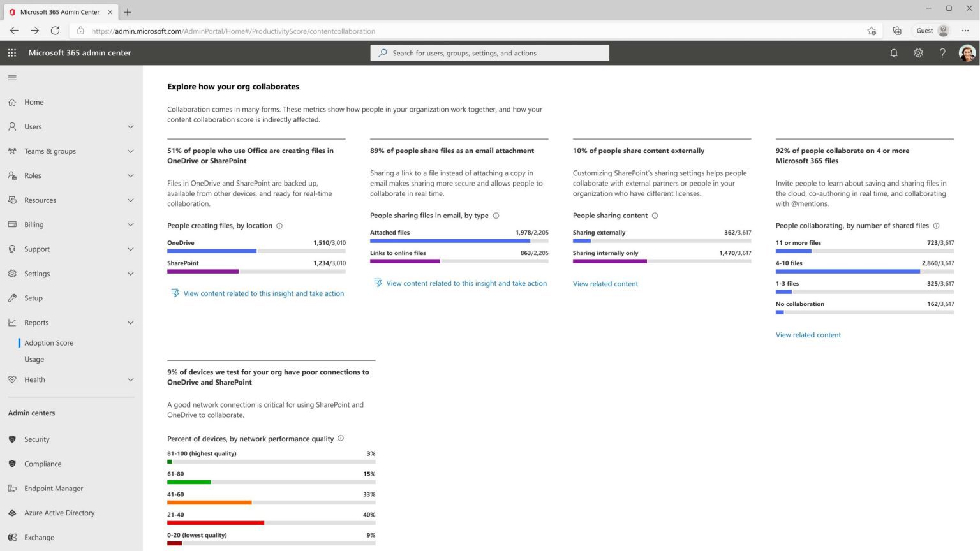Open insight content for email attachment sharing
Image resolution: width=980 pixels, height=551 pixels.
coord(466,283)
